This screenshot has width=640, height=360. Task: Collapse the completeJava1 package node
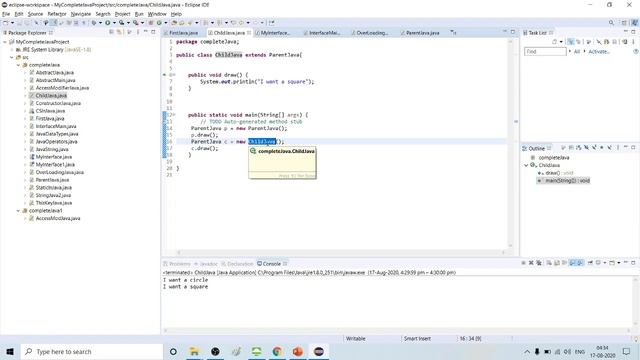coord(18,211)
